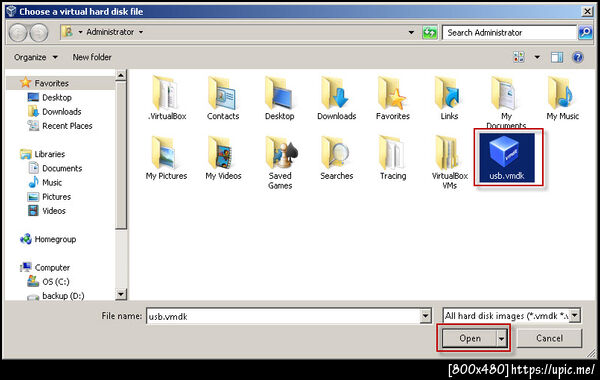Click the sidebar scrollbar down arrow

pos(121,294)
